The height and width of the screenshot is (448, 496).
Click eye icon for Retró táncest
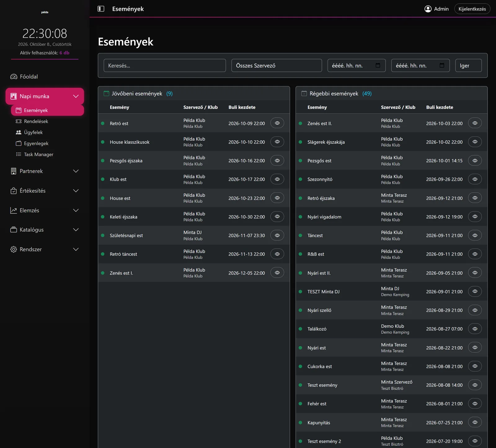[x=277, y=254]
